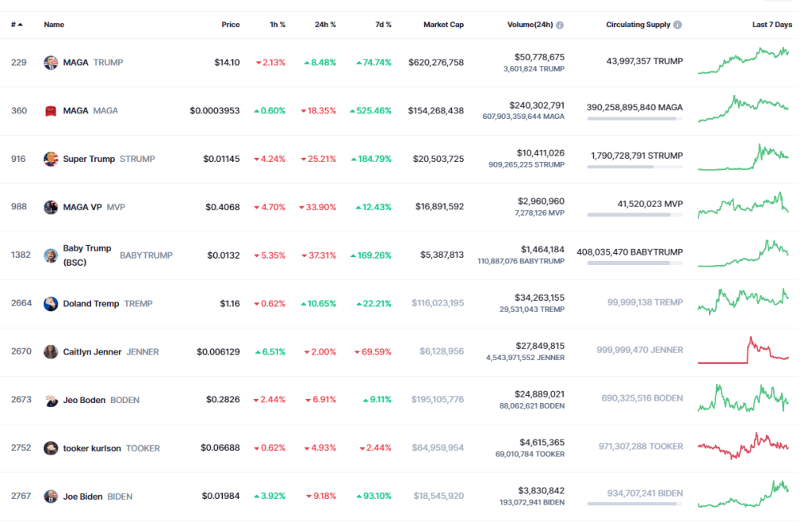Sort by 24h % column header
812x526 pixels.
point(325,25)
